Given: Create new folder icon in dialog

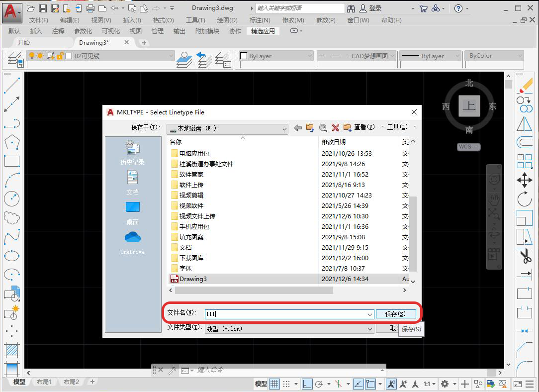Looking at the screenshot, I should point(347,128).
